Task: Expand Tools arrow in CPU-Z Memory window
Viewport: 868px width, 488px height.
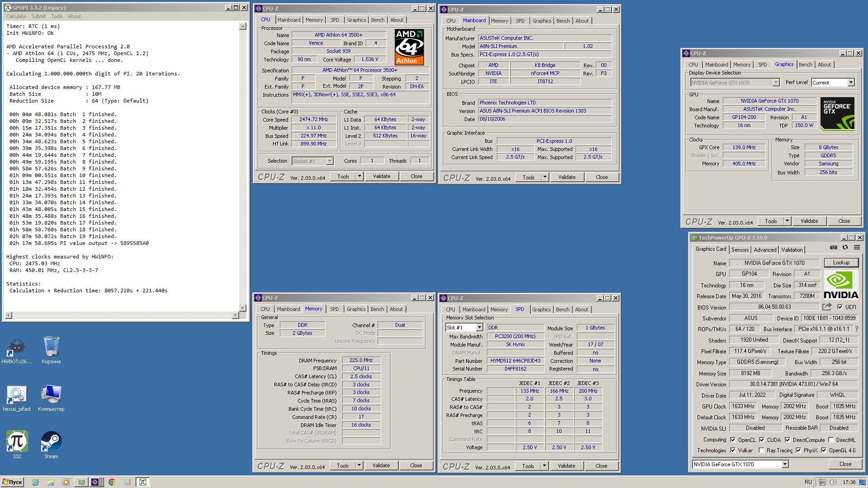Action: click(359, 465)
